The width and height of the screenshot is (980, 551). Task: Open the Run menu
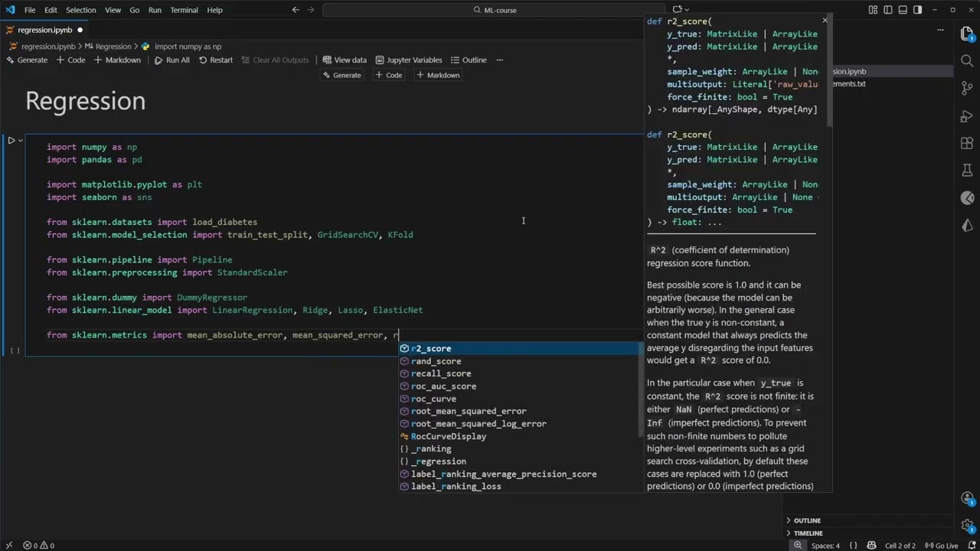(x=155, y=10)
